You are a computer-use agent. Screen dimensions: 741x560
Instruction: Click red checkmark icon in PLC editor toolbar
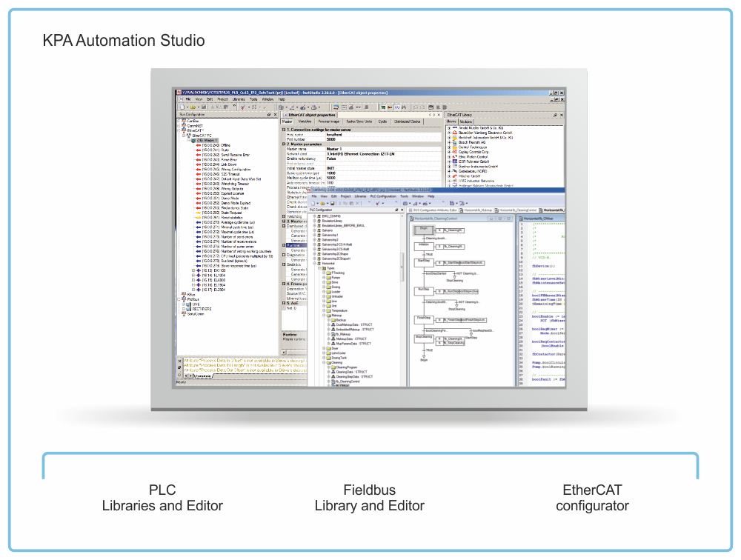pyautogui.click(x=378, y=203)
